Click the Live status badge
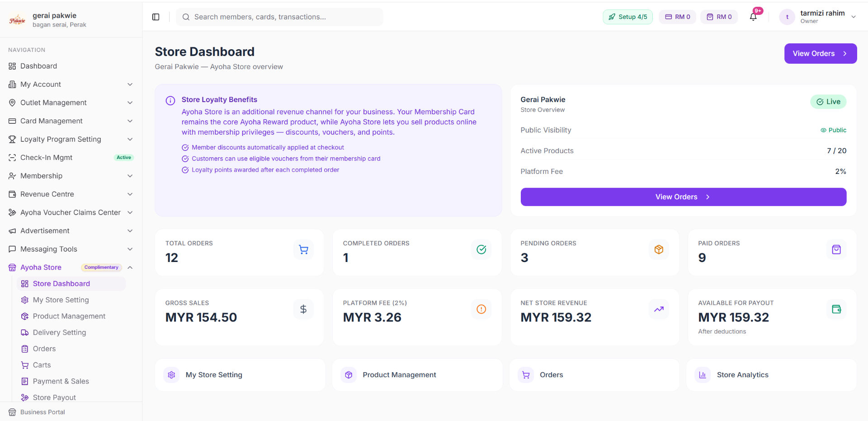The width and height of the screenshot is (868, 421). click(828, 102)
